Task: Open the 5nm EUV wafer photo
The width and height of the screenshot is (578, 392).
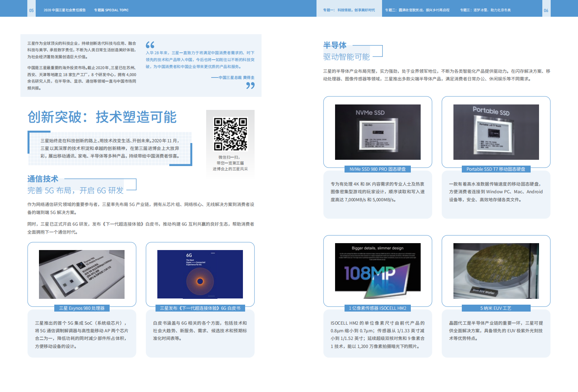Action: 496,271
